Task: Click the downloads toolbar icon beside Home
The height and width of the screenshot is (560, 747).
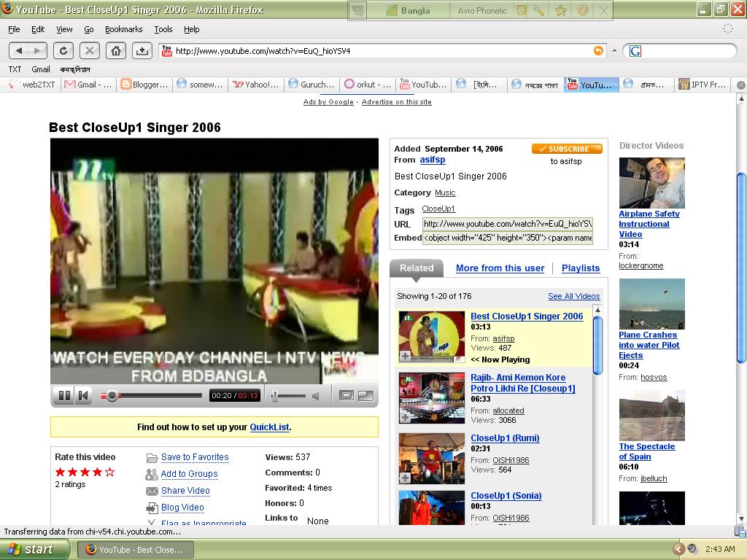Action: coord(142,50)
